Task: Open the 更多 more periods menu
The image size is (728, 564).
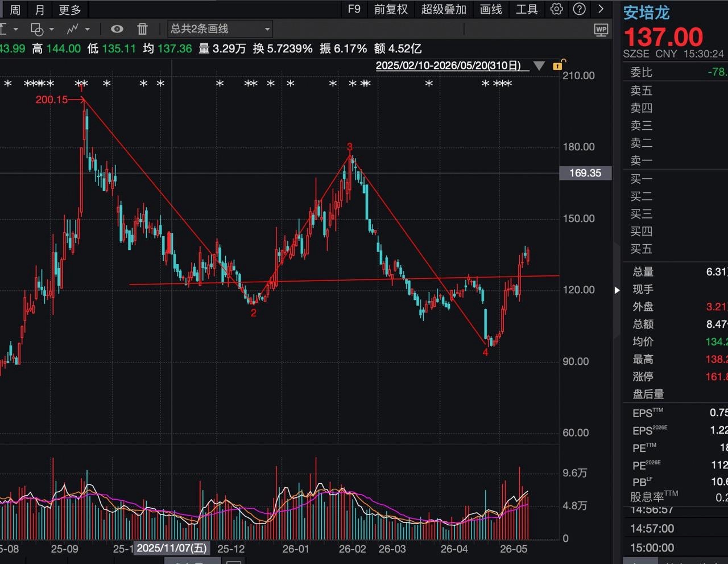Action: click(70, 10)
